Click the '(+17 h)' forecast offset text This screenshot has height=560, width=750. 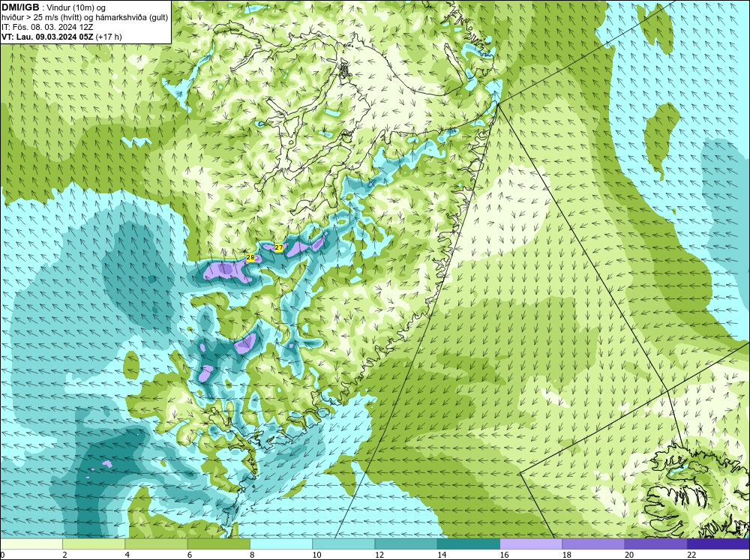109,37
